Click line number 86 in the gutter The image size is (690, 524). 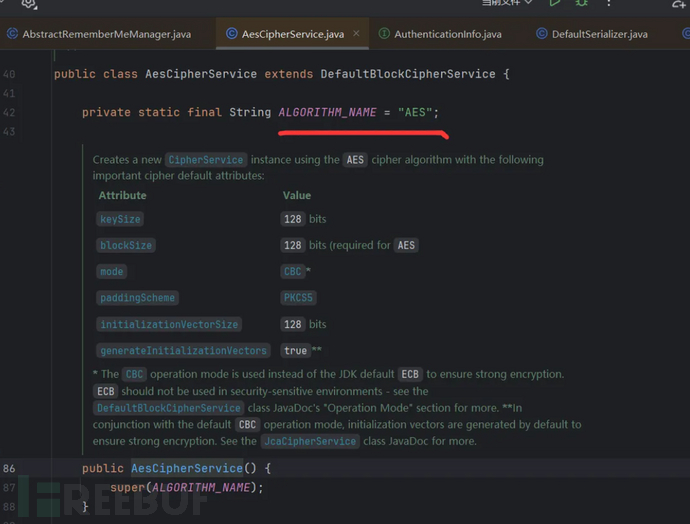coord(9,468)
